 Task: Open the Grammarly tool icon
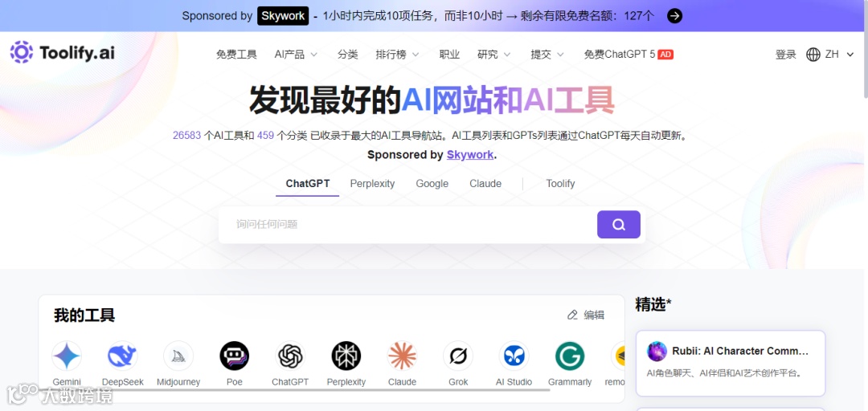[x=570, y=356]
